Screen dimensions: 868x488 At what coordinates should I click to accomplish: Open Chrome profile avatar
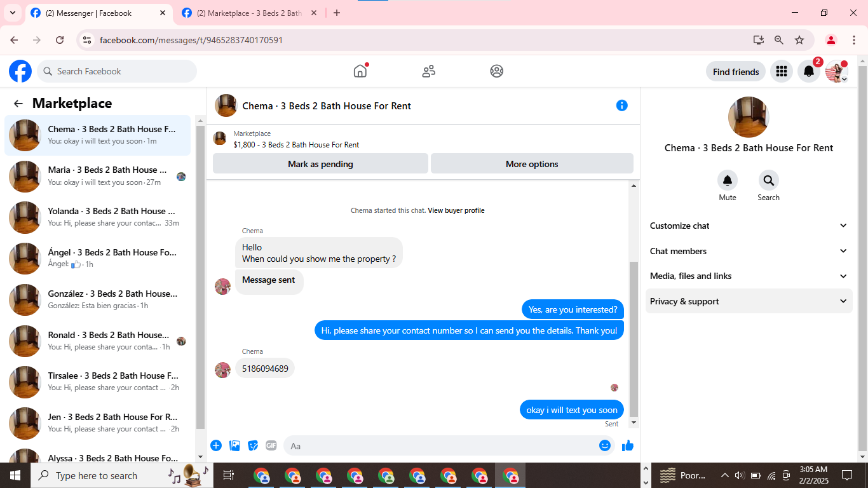point(831,40)
